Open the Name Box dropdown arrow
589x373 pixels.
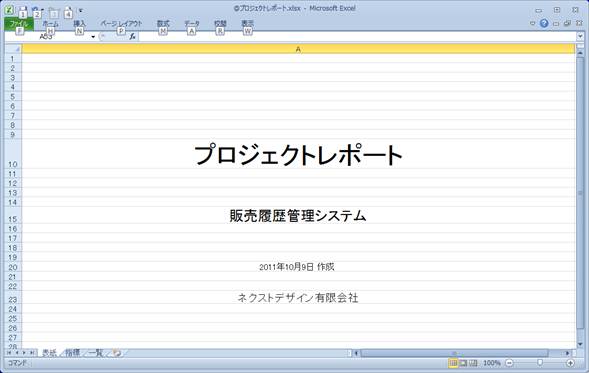[x=93, y=37]
